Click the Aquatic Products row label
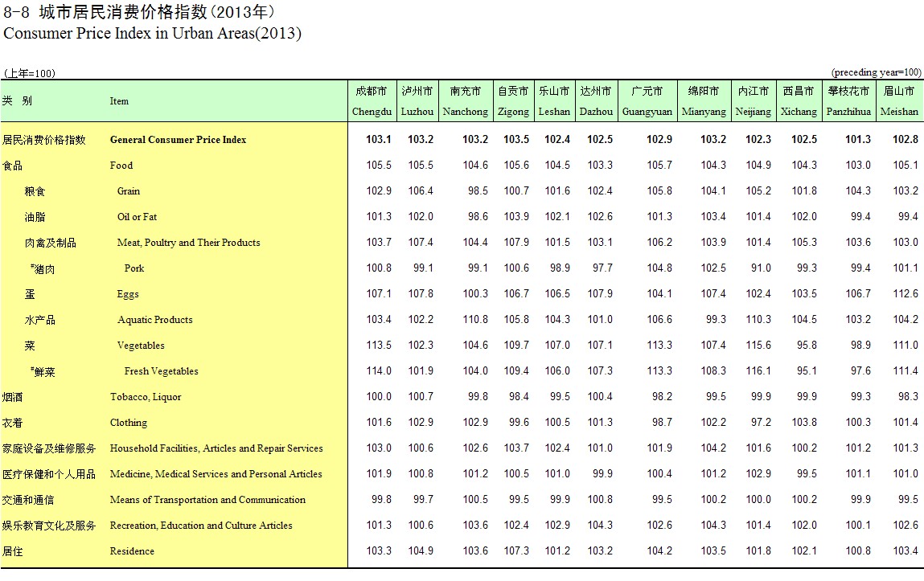Viewport: 924px width, 581px height. [155, 320]
